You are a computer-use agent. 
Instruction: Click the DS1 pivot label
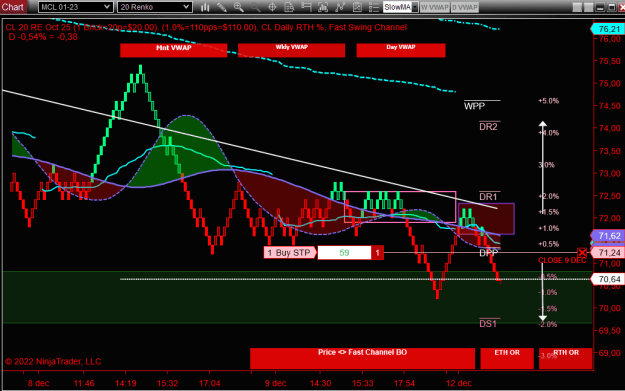point(488,324)
